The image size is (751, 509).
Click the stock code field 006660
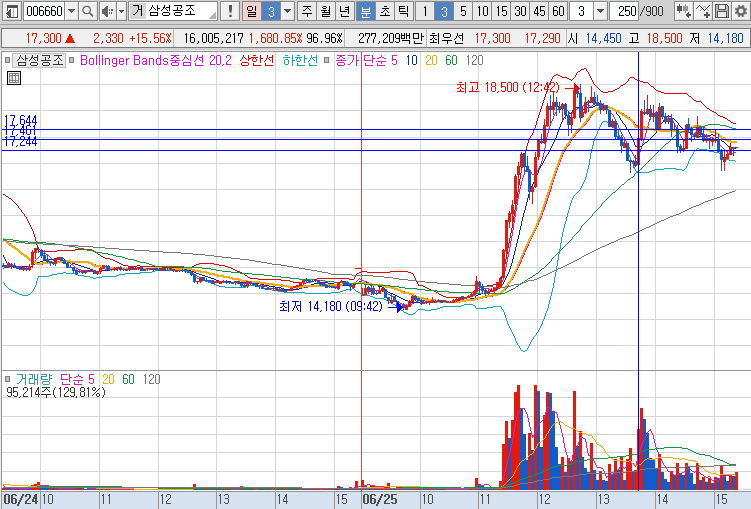pos(45,11)
